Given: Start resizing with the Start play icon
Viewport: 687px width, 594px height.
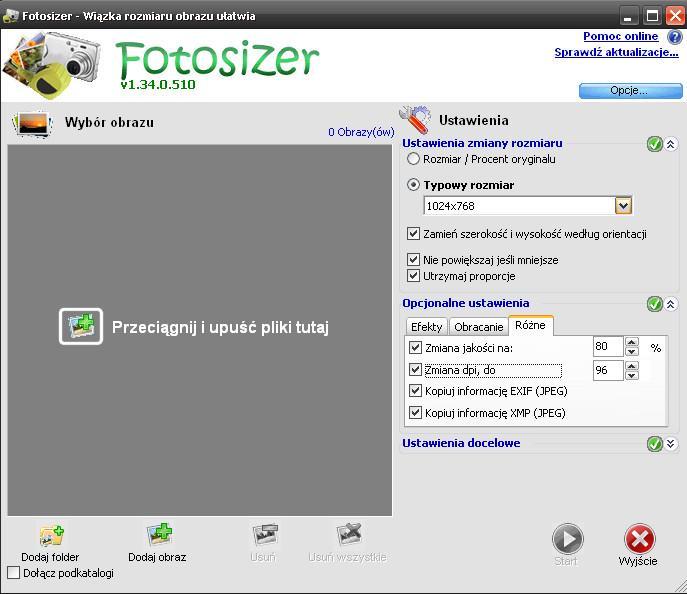Looking at the screenshot, I should pyautogui.click(x=568, y=539).
